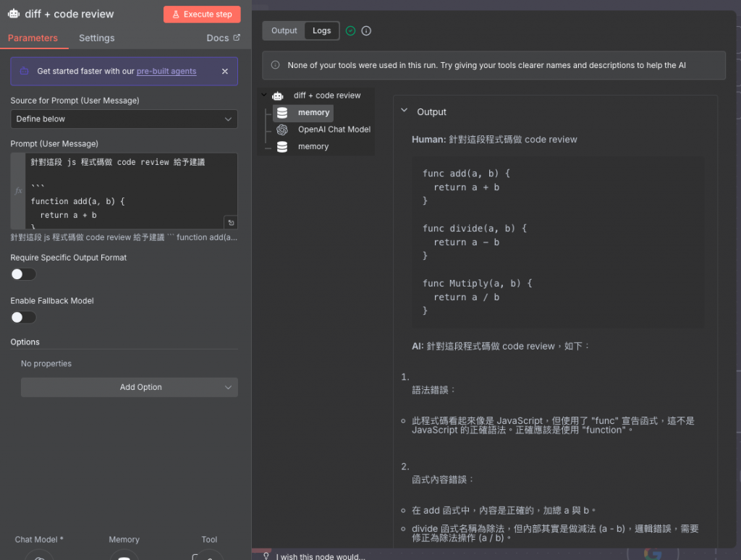Click the Tool connector label
This screenshot has height=560, width=741.
[209, 539]
